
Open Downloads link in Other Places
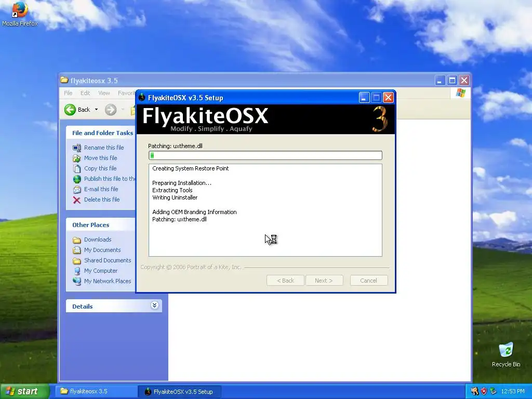(98, 240)
